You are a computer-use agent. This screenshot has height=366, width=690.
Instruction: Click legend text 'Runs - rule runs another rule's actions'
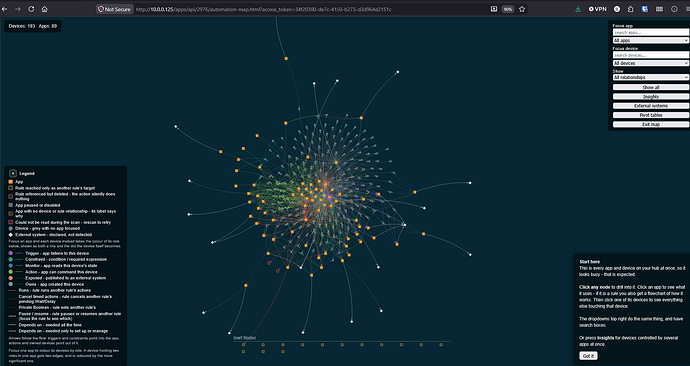click(55, 290)
